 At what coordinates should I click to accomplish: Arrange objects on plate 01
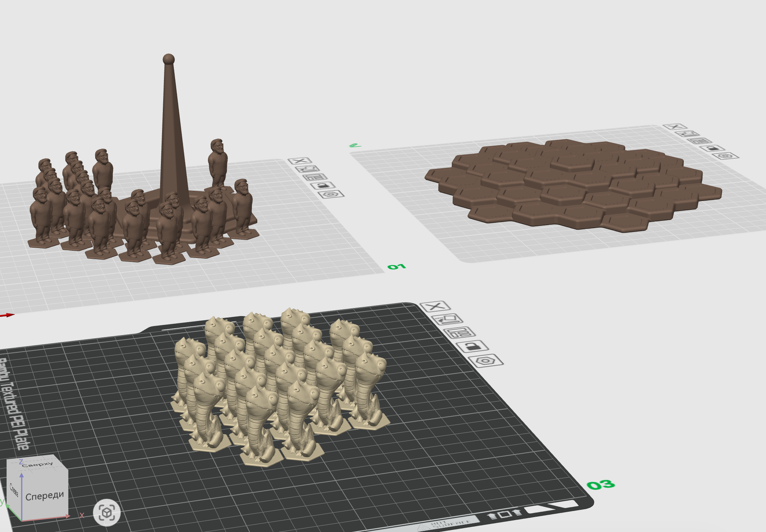[x=315, y=177]
